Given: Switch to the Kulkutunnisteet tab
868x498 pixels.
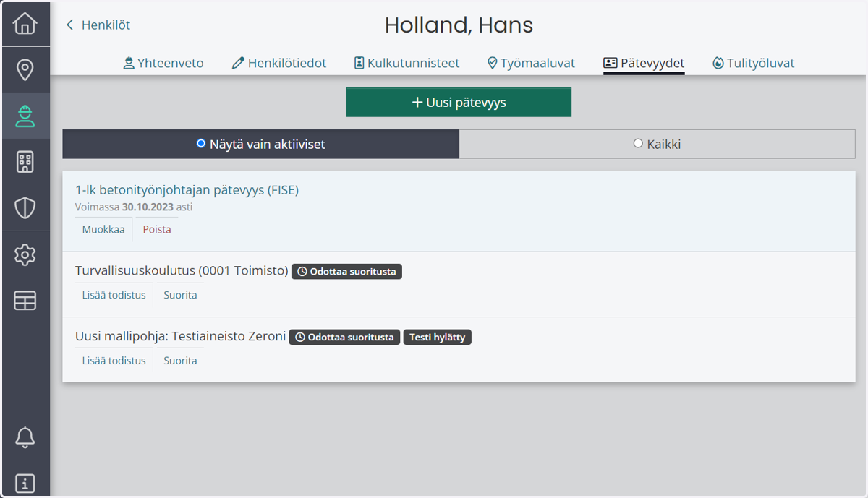Looking at the screenshot, I should [x=407, y=63].
